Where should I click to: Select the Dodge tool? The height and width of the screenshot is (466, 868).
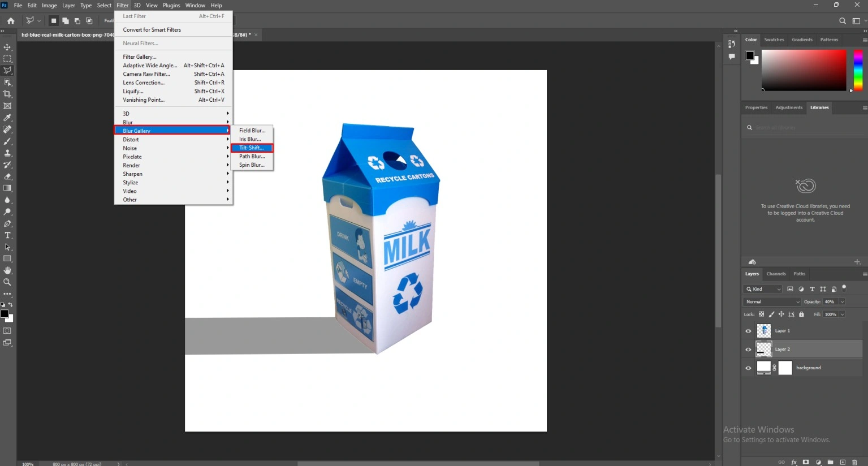point(7,212)
